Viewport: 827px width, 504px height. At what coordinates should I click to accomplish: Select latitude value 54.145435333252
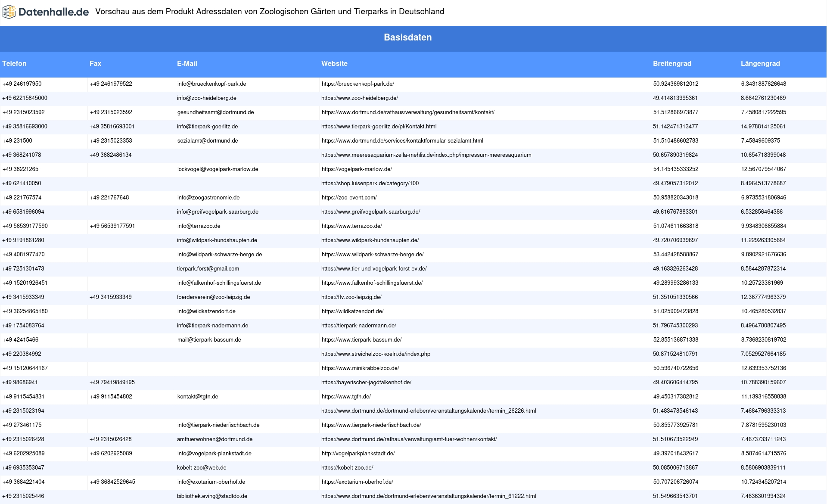coord(676,169)
